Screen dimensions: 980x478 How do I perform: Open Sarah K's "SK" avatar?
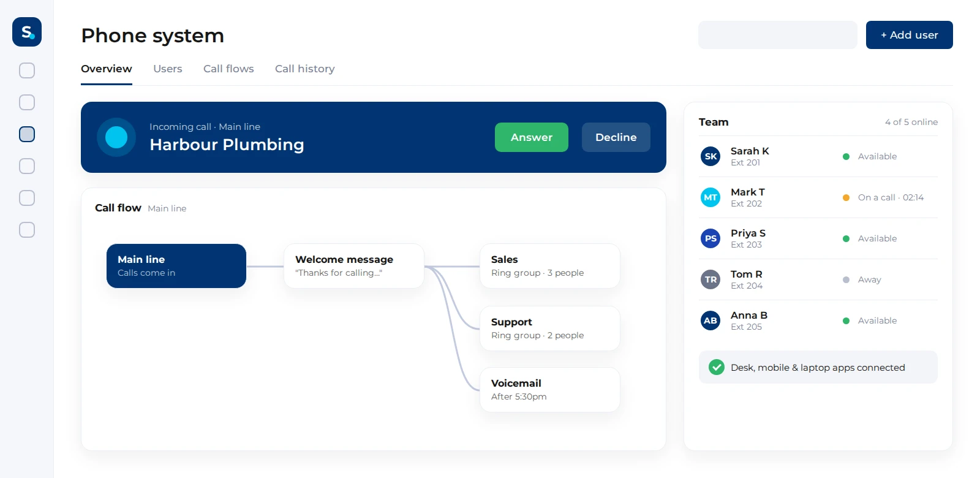coord(710,156)
